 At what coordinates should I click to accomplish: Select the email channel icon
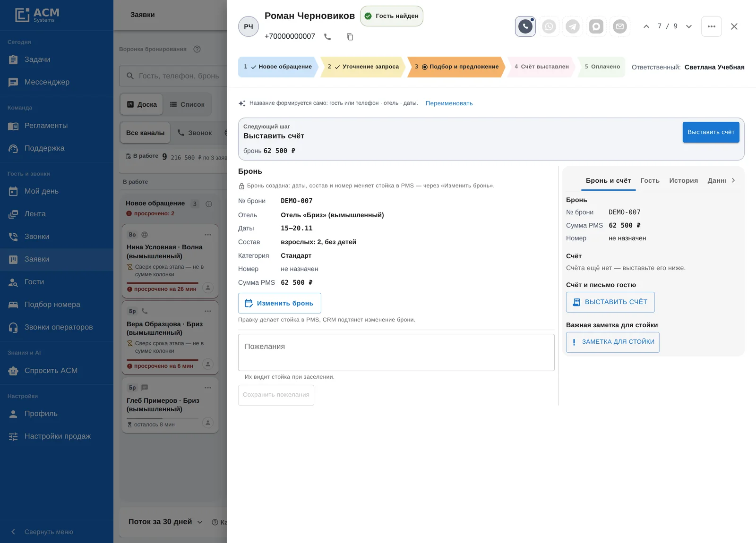[620, 26]
